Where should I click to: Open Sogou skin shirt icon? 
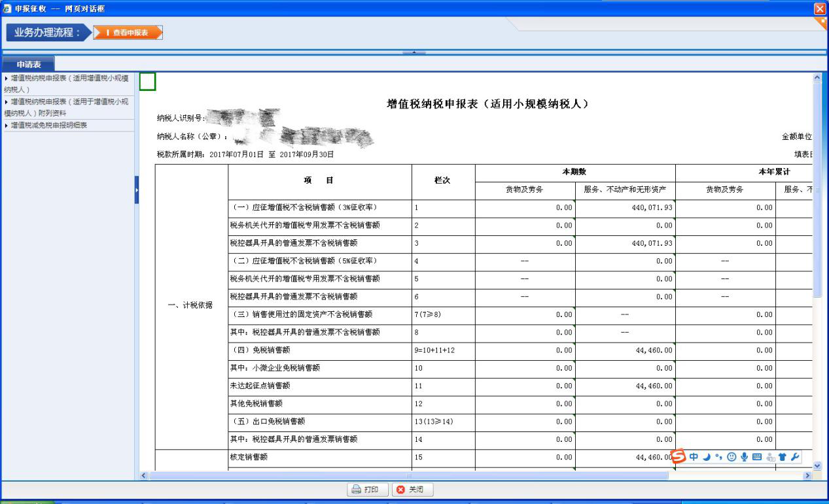click(782, 456)
